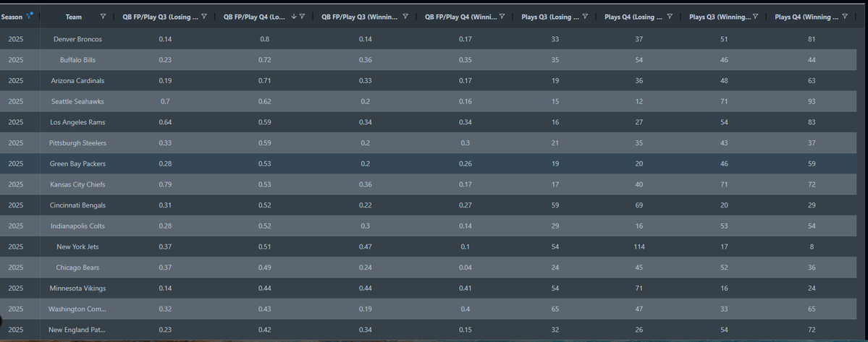
Task: Click the 81 plays value in Denver Broncos row
Action: 812,39
